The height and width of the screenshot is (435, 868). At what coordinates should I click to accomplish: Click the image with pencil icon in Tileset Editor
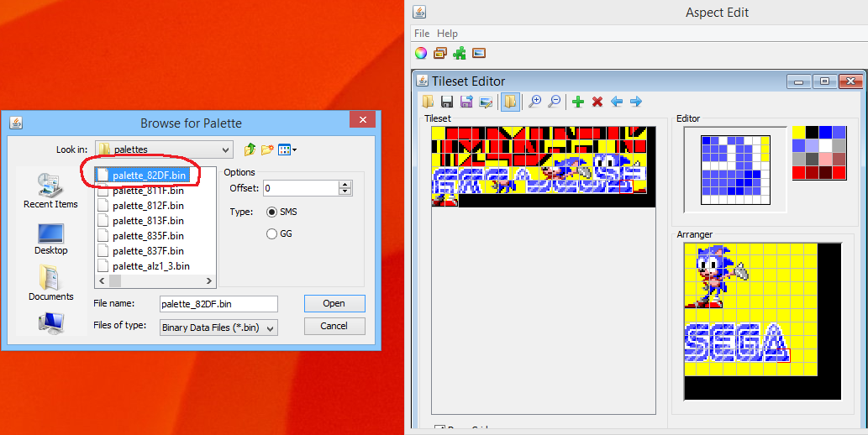(486, 102)
